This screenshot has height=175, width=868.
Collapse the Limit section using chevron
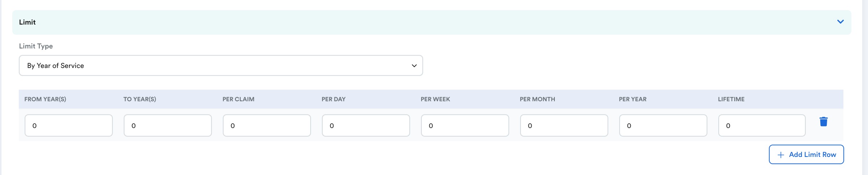click(x=841, y=22)
